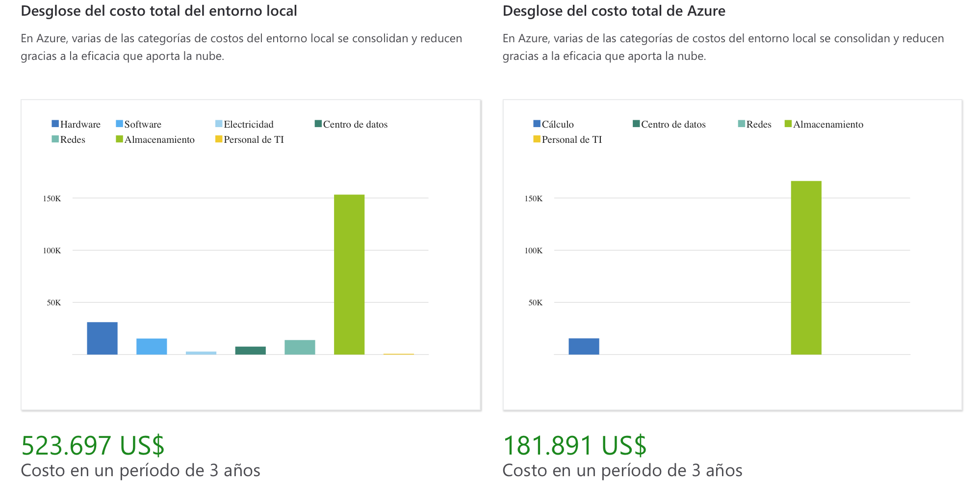Image resolution: width=980 pixels, height=485 pixels.
Task: Click the 150K axis label in local chart
Action: click(52, 198)
